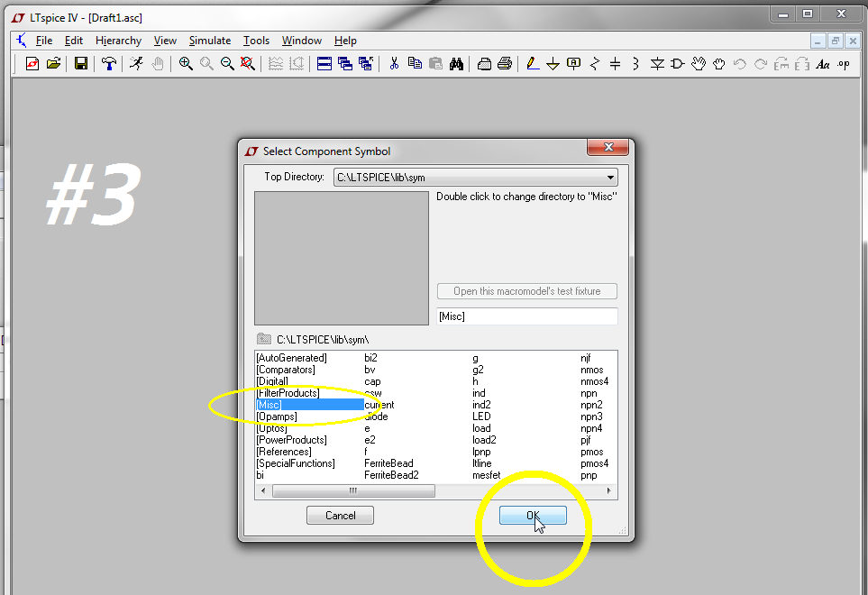Click the Halt hand icon in the toolbar
The image size is (868, 595).
[158, 64]
